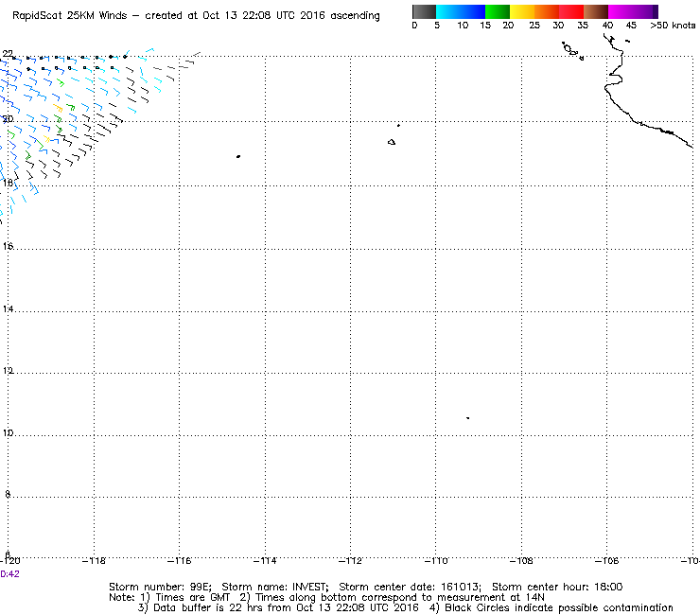Click the longitude label '-108'
This screenshot has width=700, height=615.
click(521, 560)
